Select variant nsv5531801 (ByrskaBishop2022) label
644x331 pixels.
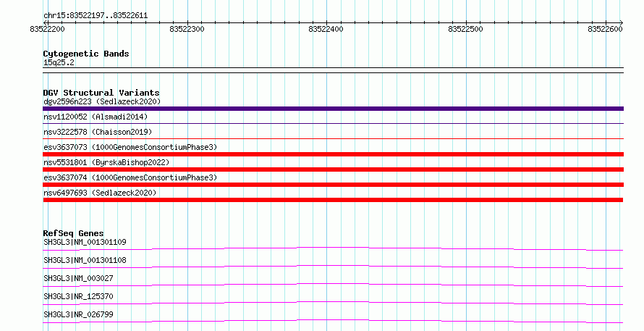(x=106, y=162)
